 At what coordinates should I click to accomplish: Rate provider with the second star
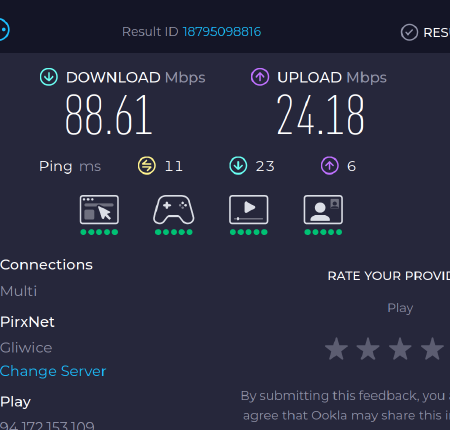tap(368, 349)
